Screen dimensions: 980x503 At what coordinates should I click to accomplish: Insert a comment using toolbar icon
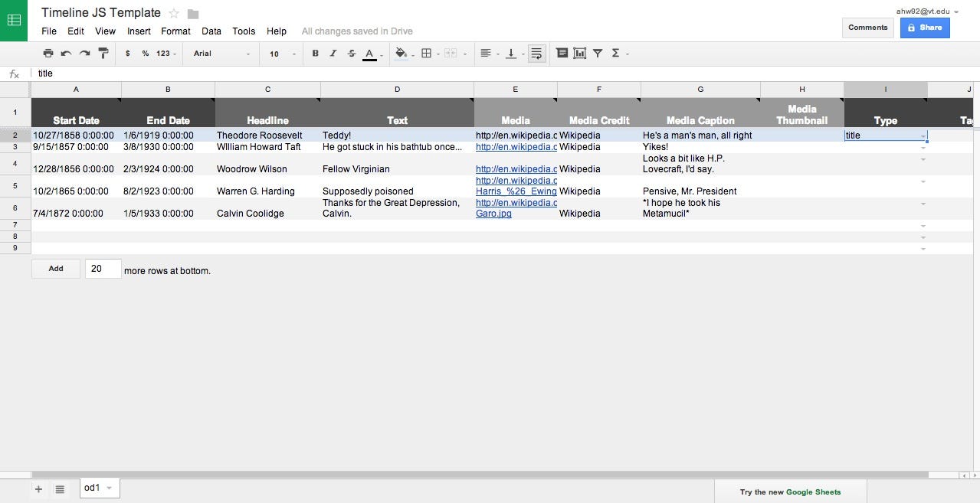562,53
